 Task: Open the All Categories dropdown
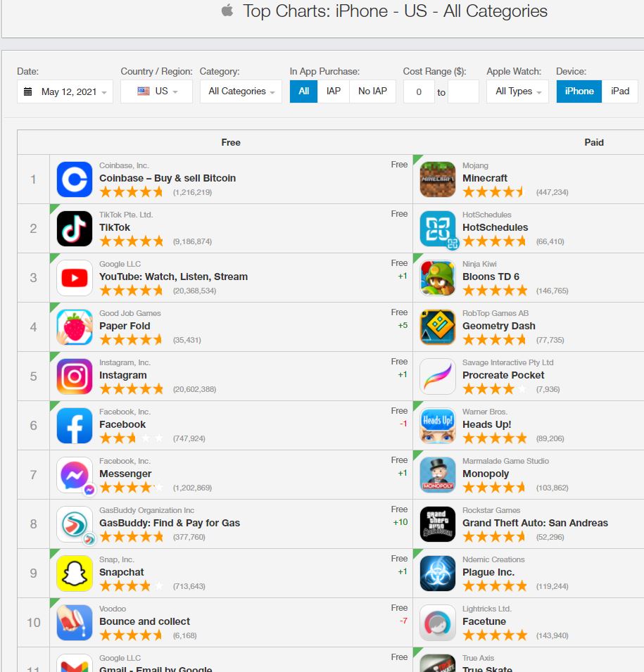pos(241,91)
